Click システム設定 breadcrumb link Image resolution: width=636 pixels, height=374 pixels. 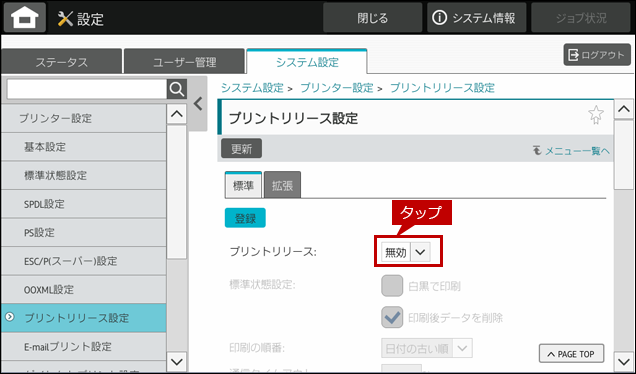point(252,88)
